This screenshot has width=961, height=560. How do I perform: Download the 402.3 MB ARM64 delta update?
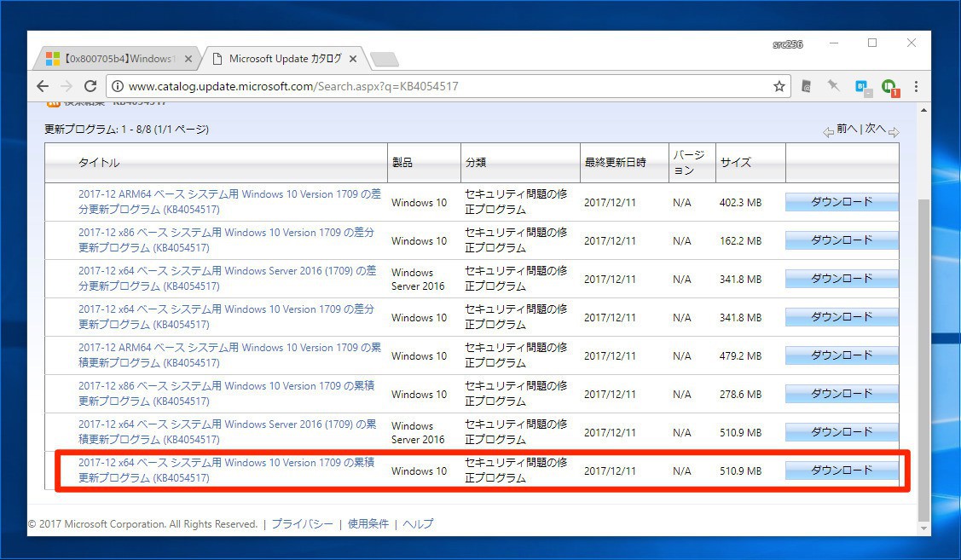pyautogui.click(x=842, y=201)
